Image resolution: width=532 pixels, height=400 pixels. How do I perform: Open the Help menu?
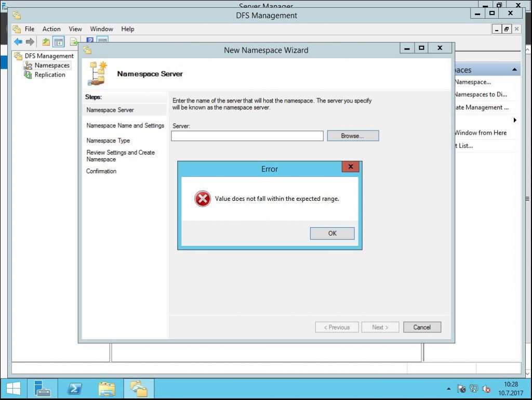pyautogui.click(x=128, y=29)
